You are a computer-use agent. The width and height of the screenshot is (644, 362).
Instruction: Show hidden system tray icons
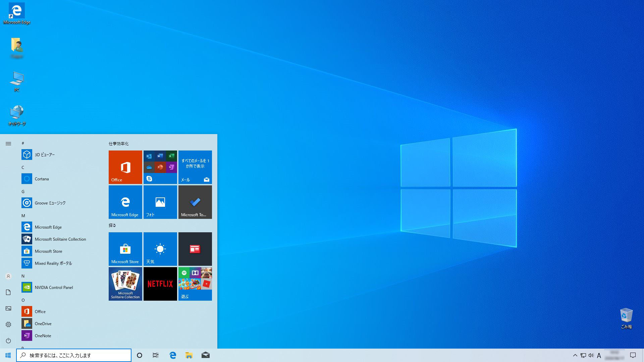click(575, 355)
